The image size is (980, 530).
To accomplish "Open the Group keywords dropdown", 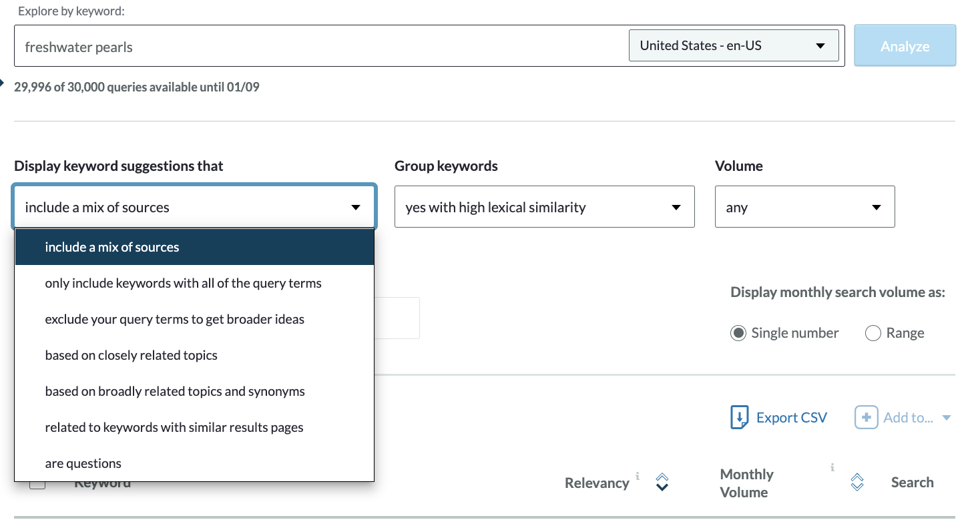I will coord(544,208).
